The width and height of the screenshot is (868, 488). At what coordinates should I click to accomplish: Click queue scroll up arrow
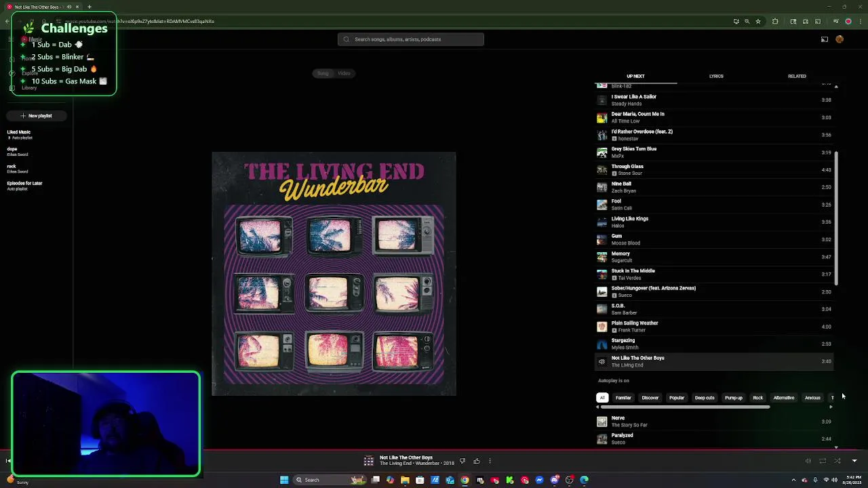[x=836, y=87]
